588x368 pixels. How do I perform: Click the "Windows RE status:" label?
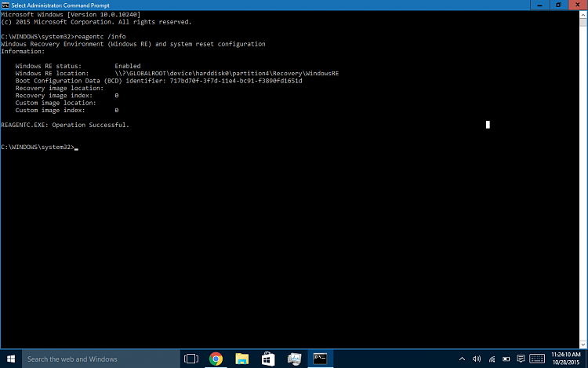49,66
